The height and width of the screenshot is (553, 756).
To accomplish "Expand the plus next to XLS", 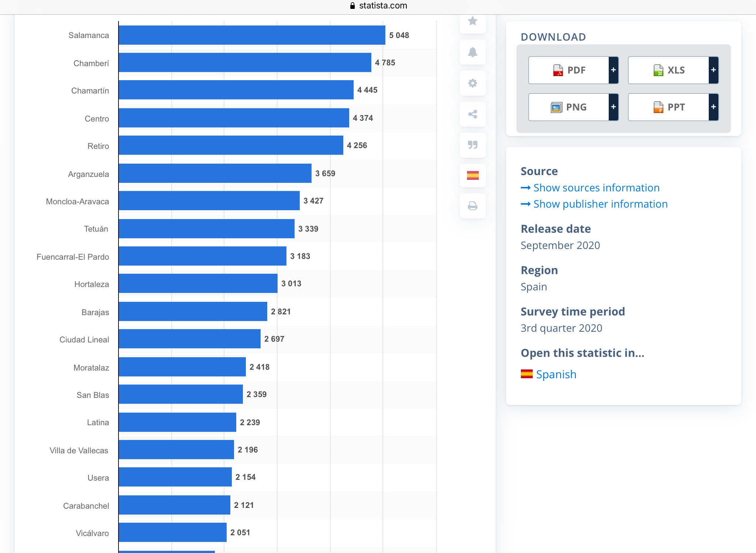I will coord(713,70).
